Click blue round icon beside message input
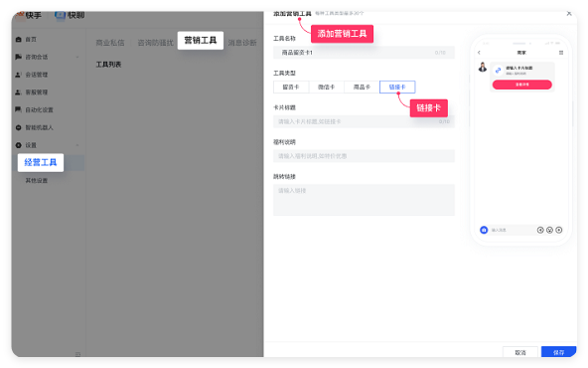The height and width of the screenshot is (368, 588). pos(484,230)
